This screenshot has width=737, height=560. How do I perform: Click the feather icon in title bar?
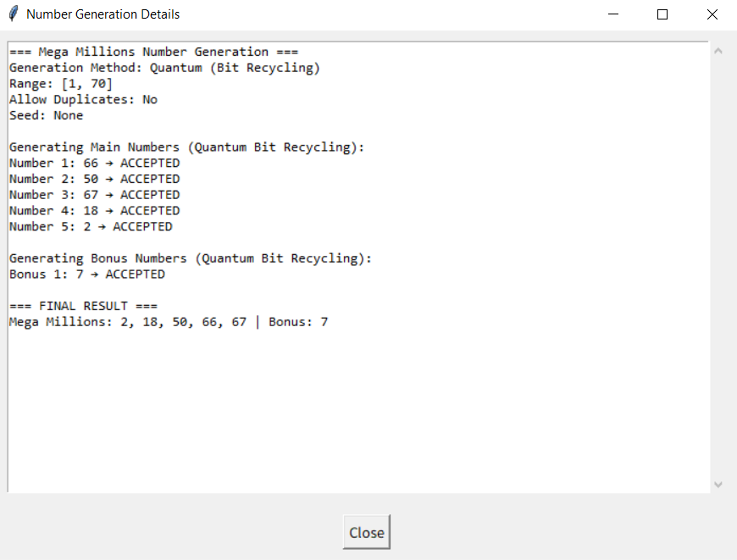pyautogui.click(x=14, y=14)
